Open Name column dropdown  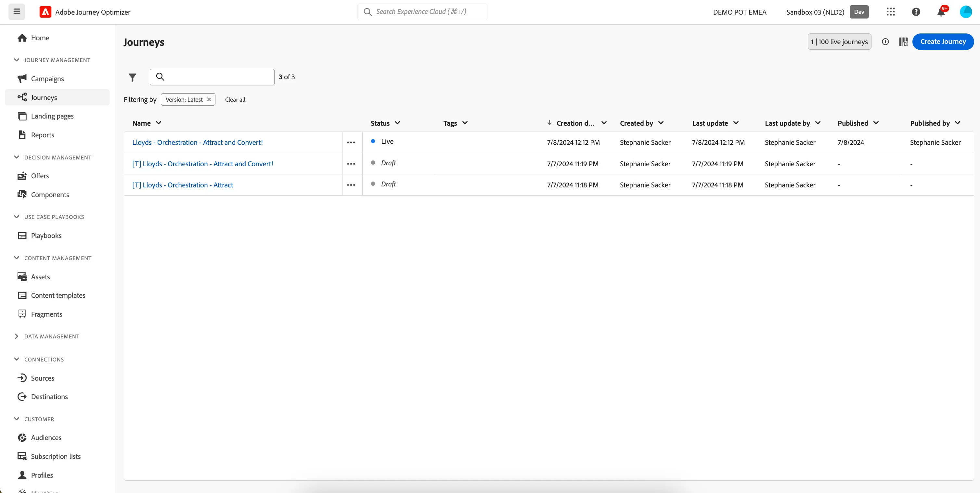[x=159, y=123]
